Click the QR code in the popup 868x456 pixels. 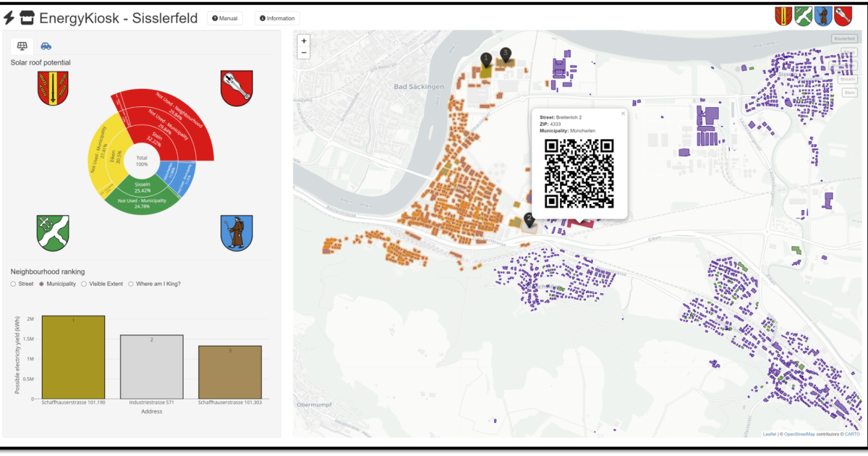tap(579, 172)
